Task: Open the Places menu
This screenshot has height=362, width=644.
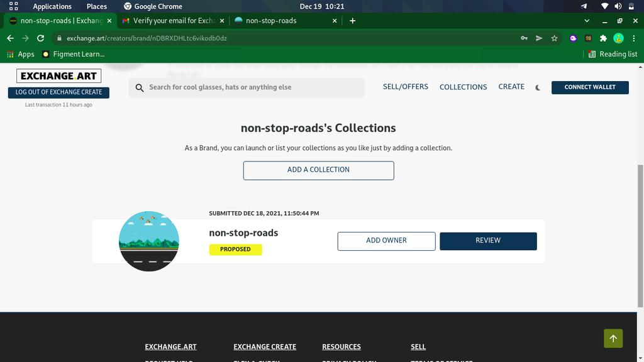Action: (96, 6)
